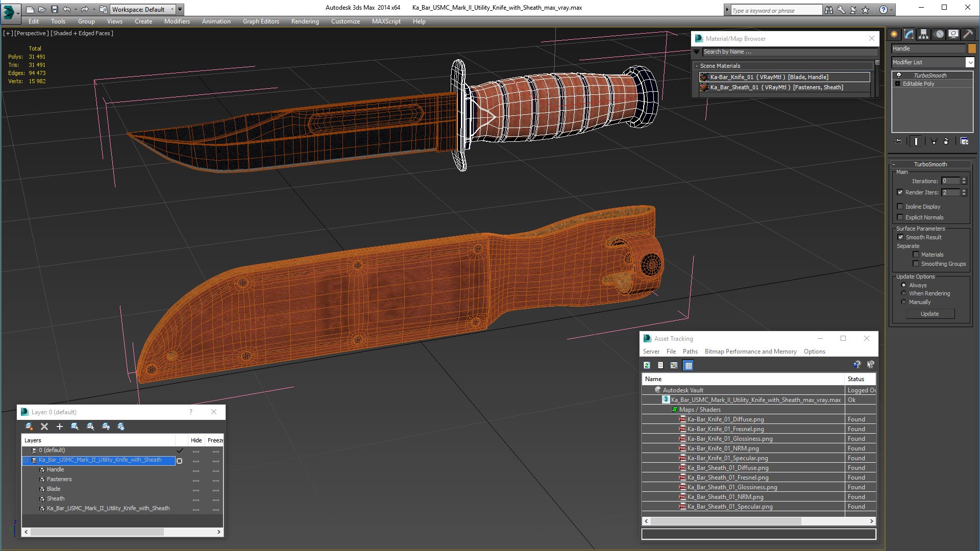Click the Search by Name field

pos(790,52)
